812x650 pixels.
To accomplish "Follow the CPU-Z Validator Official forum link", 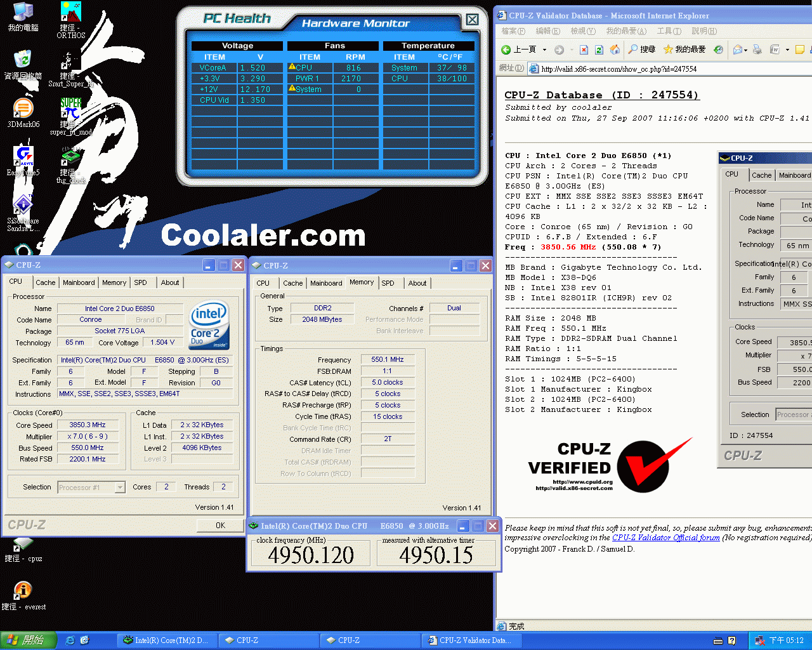I will [x=665, y=538].
